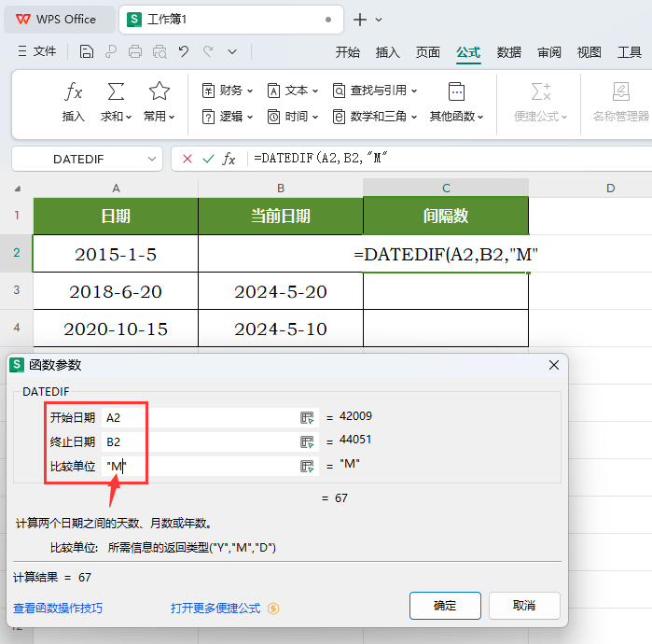Click the 取消 button
Viewport: 652px width, 644px height.
[x=524, y=606]
